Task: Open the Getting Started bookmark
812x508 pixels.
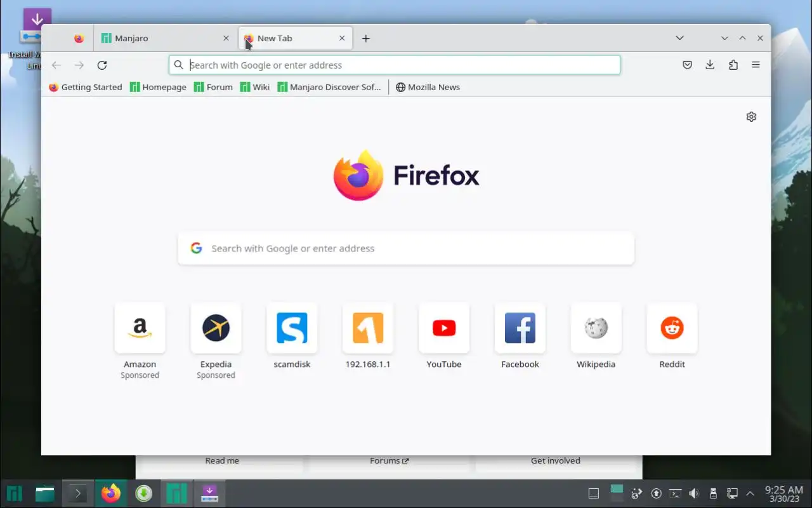Action: (x=86, y=87)
